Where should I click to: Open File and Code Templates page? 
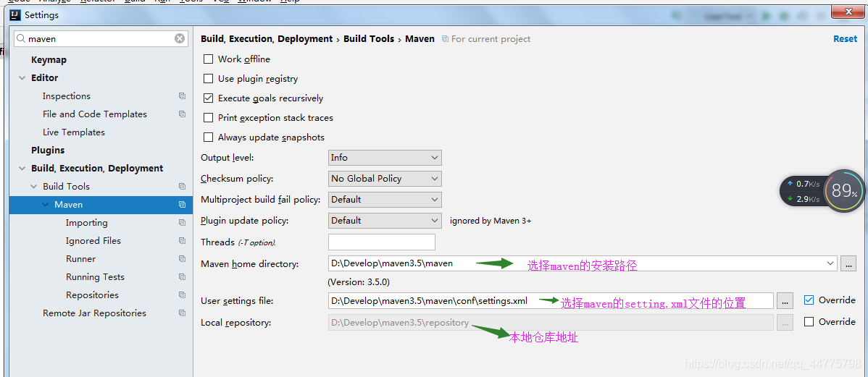point(95,114)
